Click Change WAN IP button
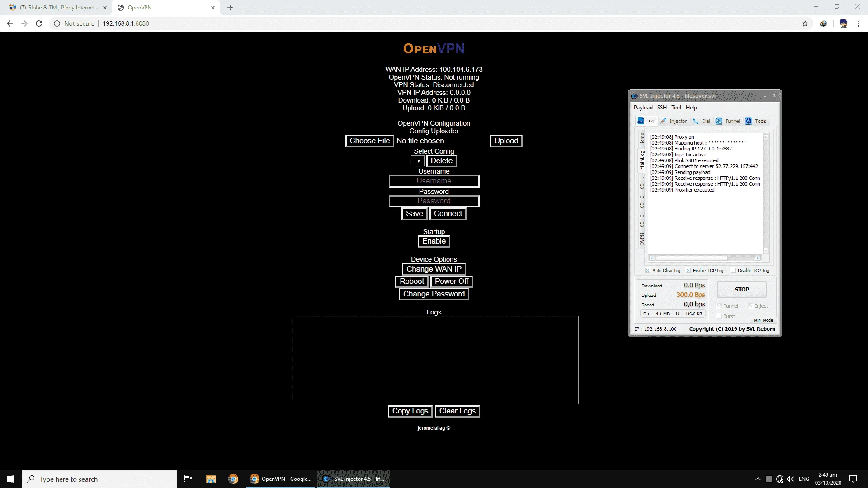 coord(434,269)
